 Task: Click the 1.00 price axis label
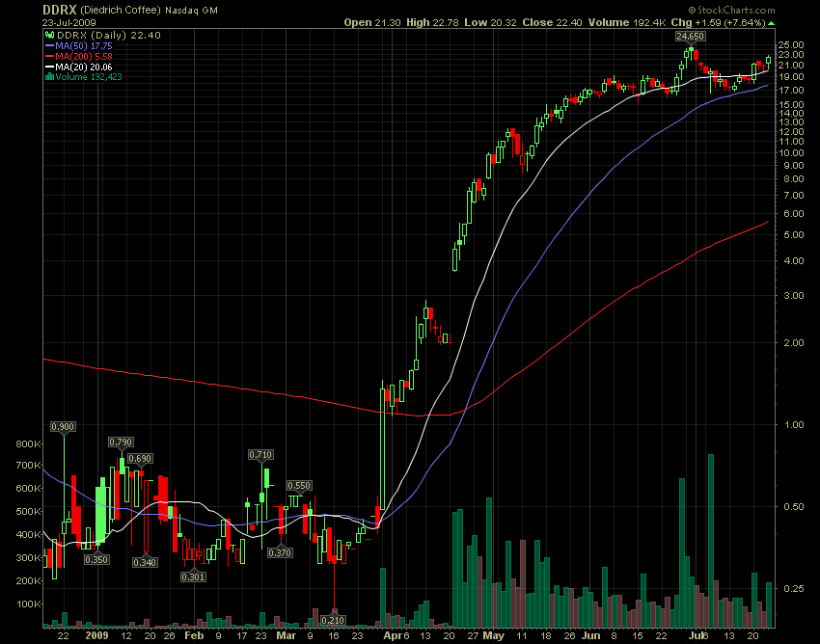click(x=794, y=425)
